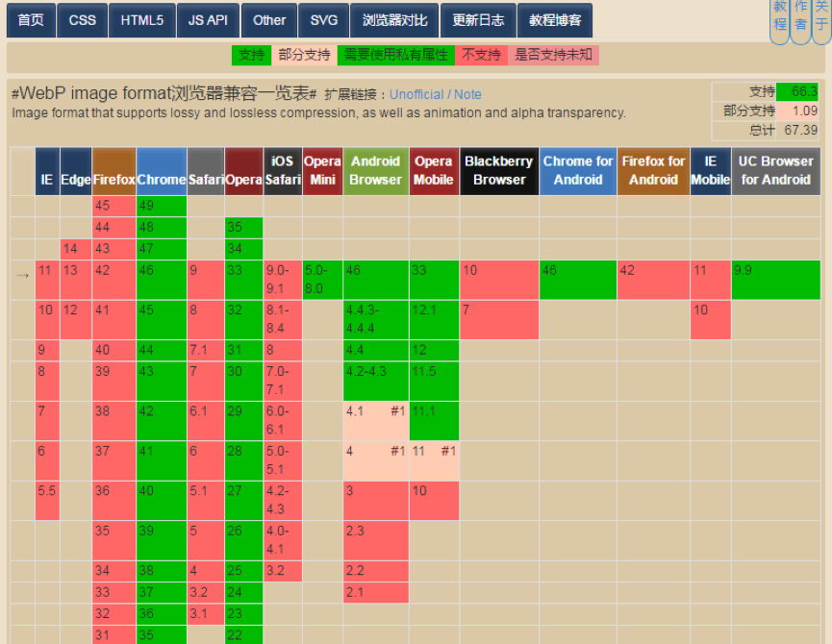
Task: Switch to the CSS tab
Action: 83,20
